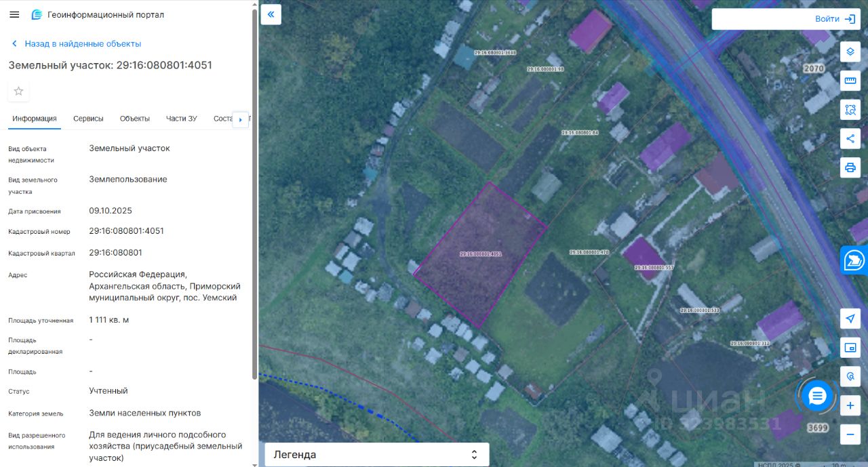Print the map
The width and height of the screenshot is (868, 467).
pyautogui.click(x=850, y=167)
